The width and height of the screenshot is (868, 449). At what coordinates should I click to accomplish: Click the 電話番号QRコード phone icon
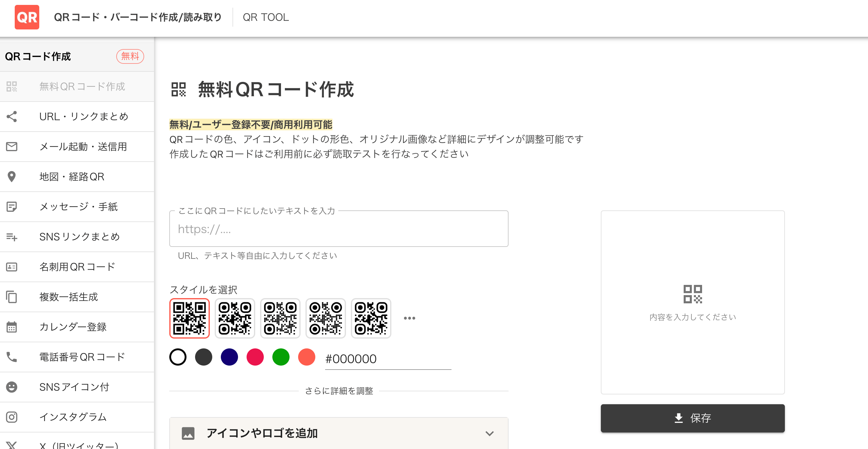point(12,357)
